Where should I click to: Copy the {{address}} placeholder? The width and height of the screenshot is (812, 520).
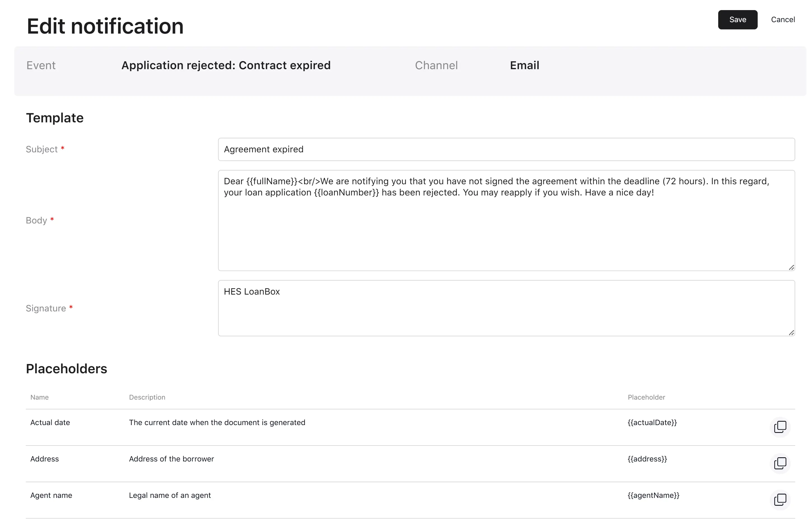click(x=780, y=463)
